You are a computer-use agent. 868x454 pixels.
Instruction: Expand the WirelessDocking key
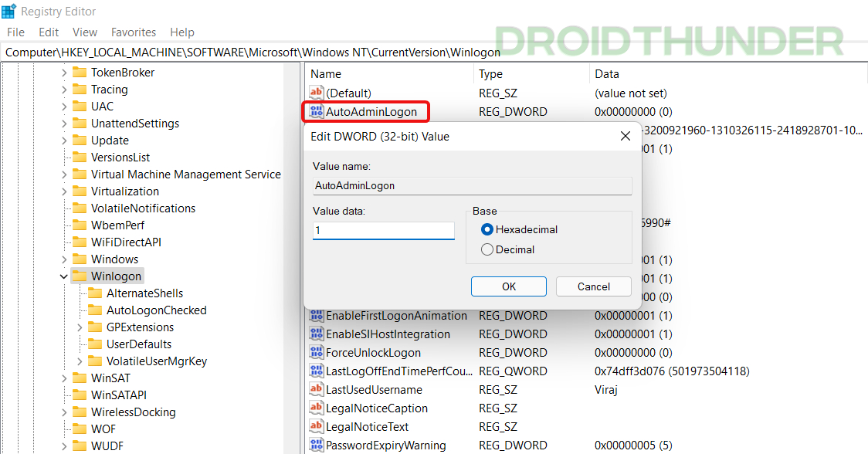(x=63, y=412)
